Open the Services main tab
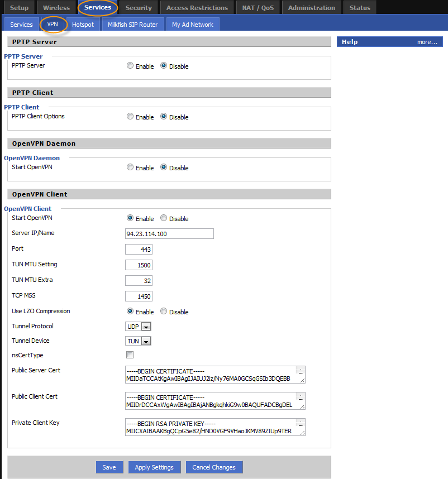The width and height of the screenshot is (448, 479). click(98, 7)
